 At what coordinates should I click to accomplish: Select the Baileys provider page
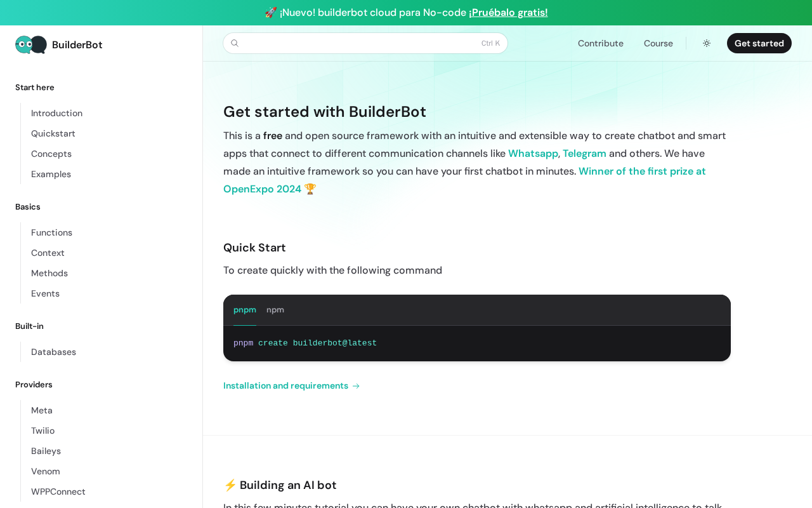(x=46, y=451)
